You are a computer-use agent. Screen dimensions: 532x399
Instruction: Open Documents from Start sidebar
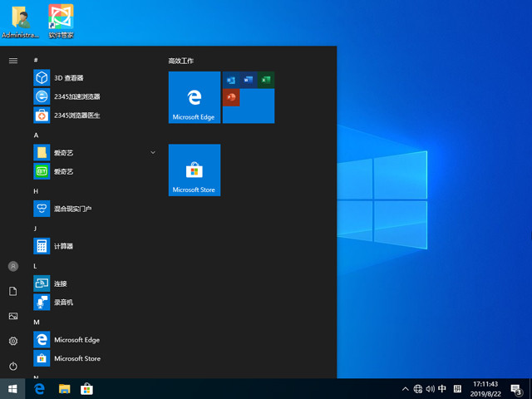(13, 291)
